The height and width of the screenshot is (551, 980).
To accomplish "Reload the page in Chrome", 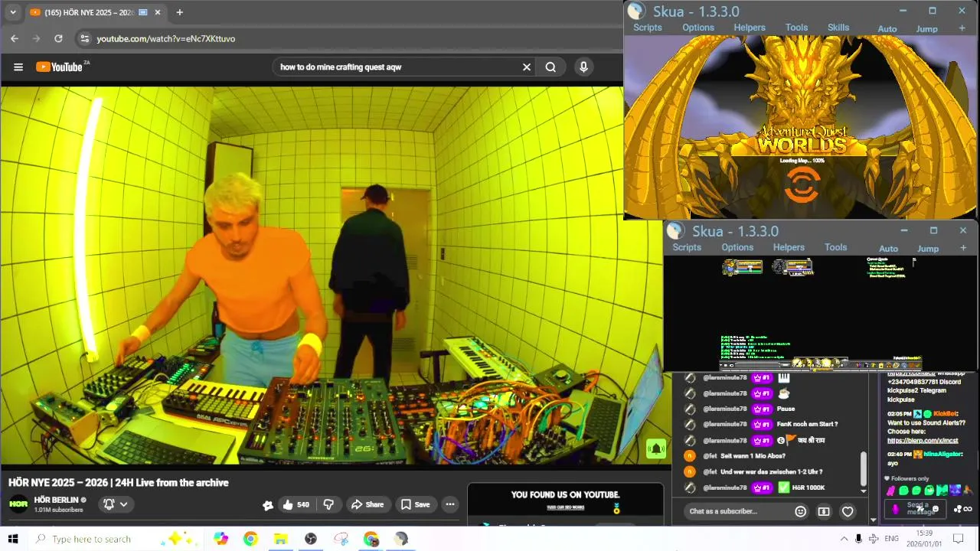I will point(58,38).
